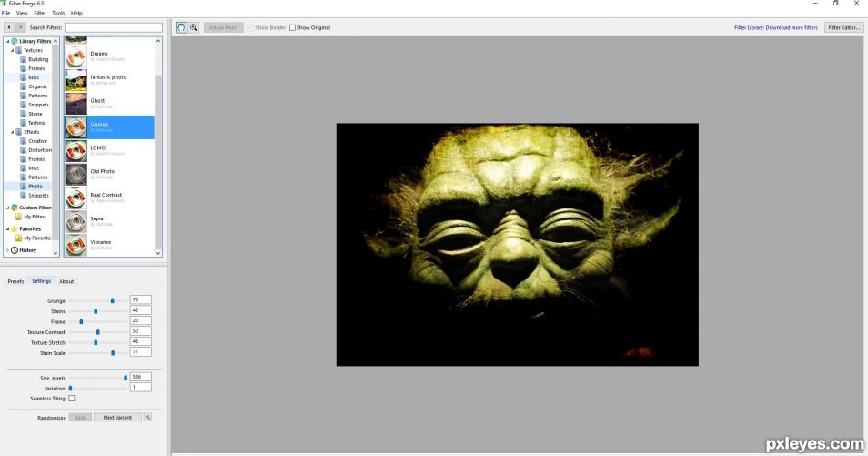The width and height of the screenshot is (868, 456).
Task: Collapse the Effects tree node
Action: click(x=12, y=132)
